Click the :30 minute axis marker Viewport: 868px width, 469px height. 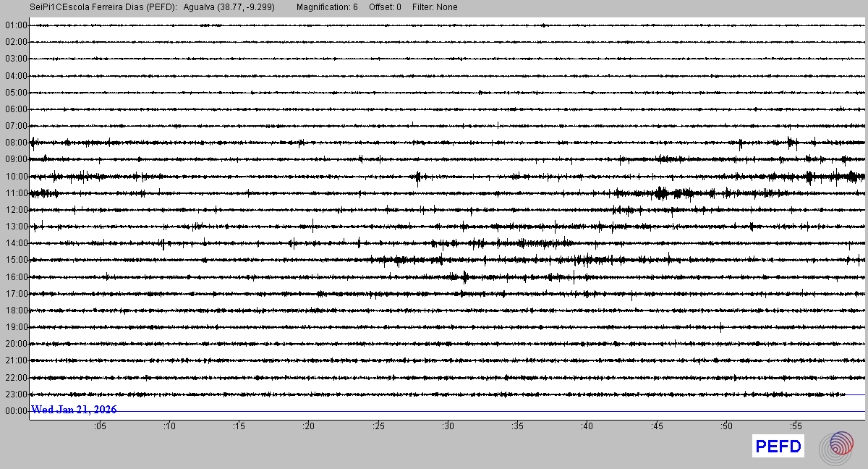click(448, 427)
